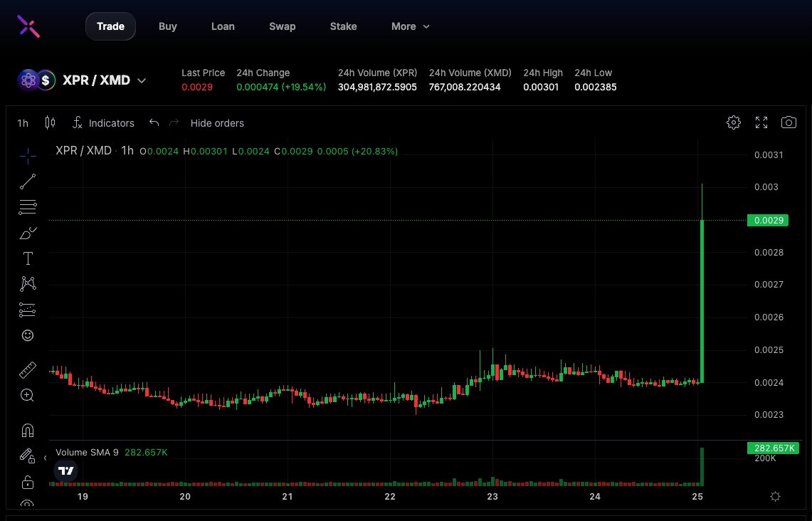Open the time axis settings icon
Screen dimensions: 812x521
click(x=775, y=497)
